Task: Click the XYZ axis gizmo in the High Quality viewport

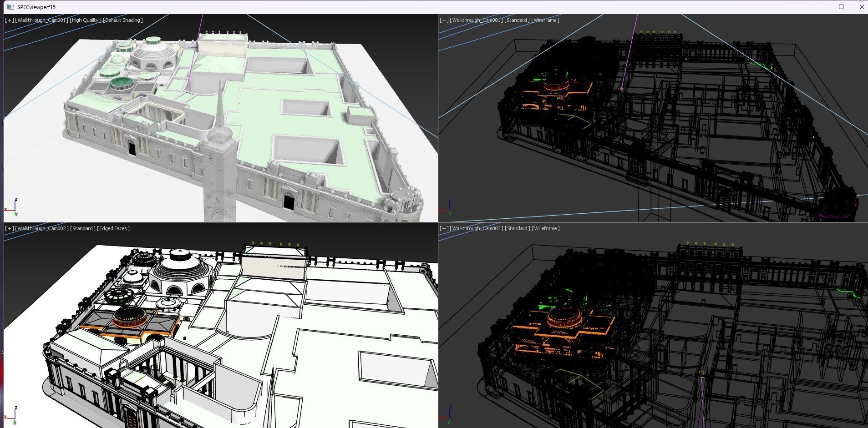Action: click(12, 207)
